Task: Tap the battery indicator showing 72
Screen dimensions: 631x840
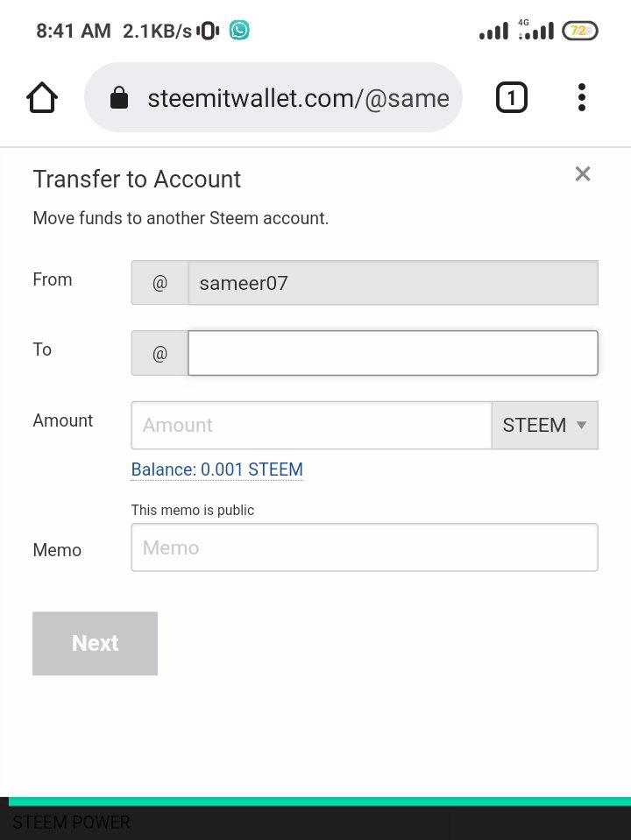Action: (x=579, y=31)
